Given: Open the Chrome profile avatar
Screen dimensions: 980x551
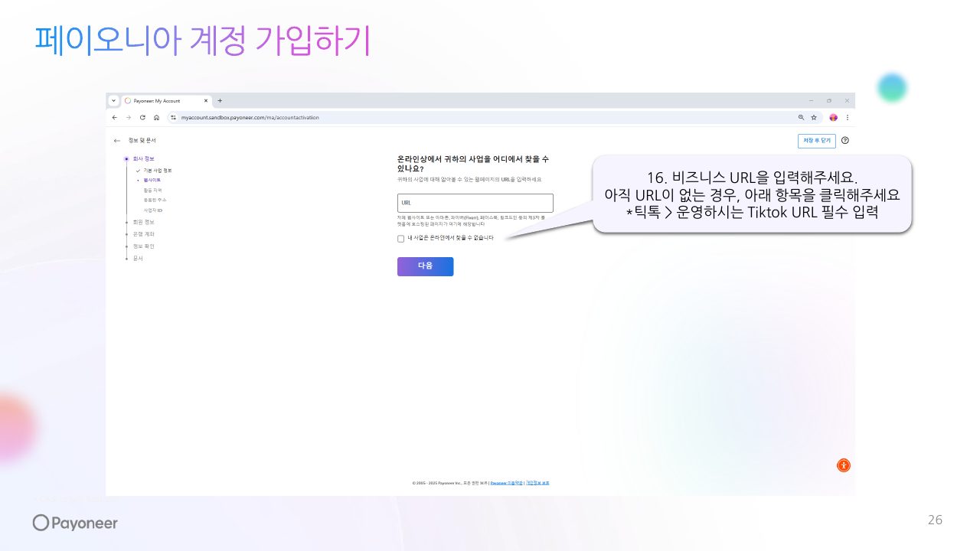Looking at the screenshot, I should pyautogui.click(x=834, y=118).
